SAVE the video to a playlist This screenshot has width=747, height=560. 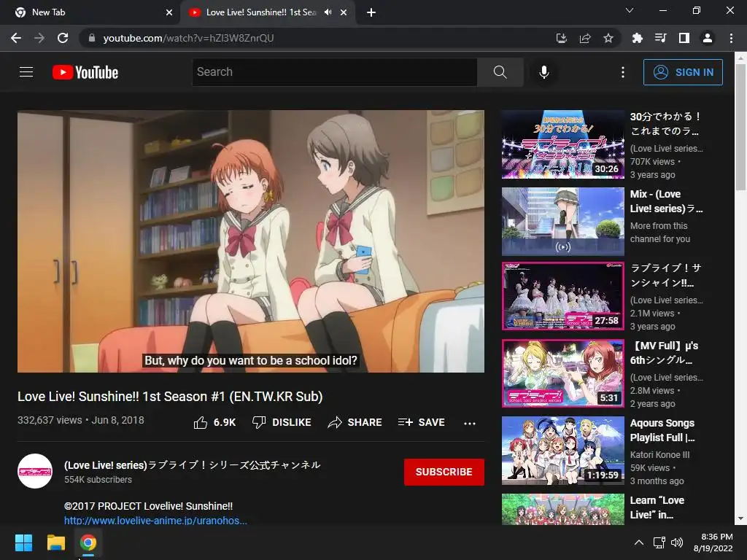[x=422, y=422]
